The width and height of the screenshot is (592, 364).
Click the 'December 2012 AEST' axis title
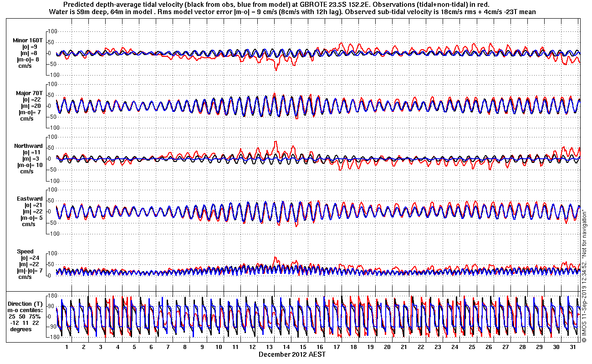pos(292,354)
